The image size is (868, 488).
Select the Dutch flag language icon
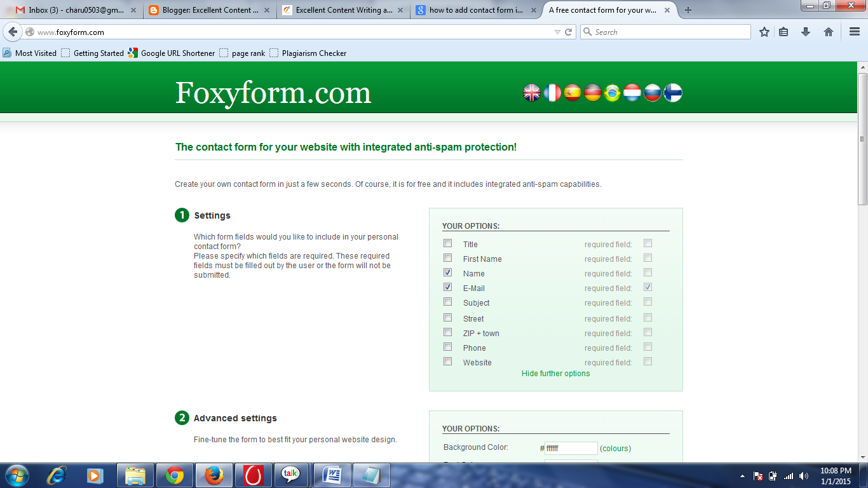point(632,93)
